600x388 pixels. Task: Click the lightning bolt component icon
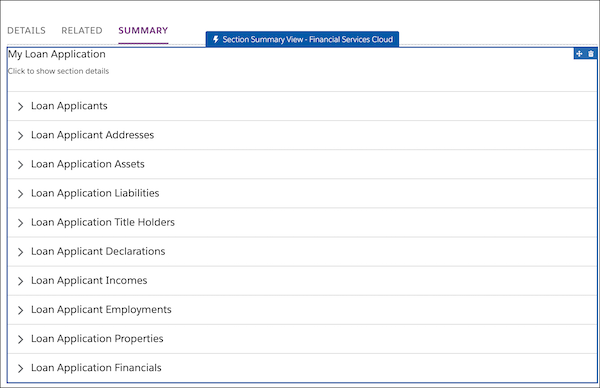point(216,39)
